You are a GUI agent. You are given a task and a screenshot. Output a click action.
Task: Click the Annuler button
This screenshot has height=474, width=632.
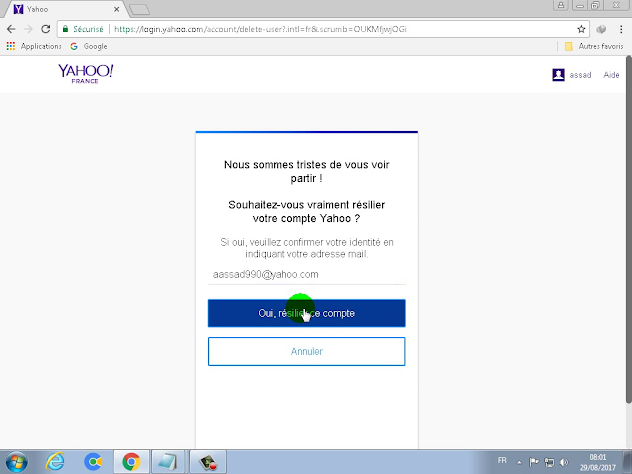pyautogui.click(x=307, y=351)
